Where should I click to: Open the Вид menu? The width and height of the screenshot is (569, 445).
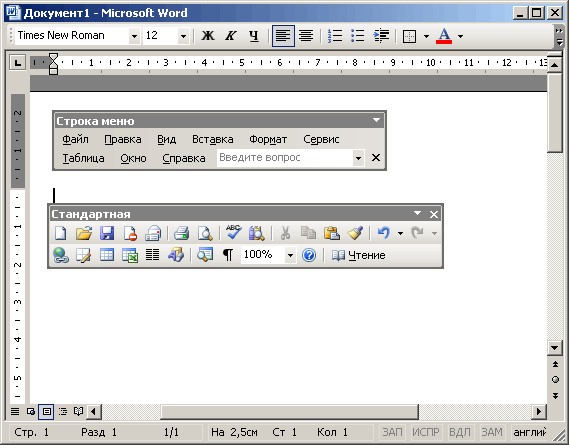[x=167, y=139]
